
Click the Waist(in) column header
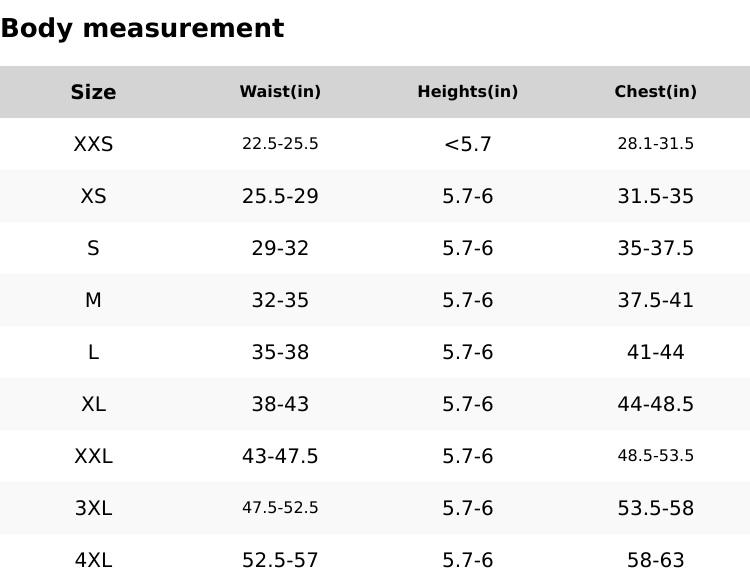pos(280,92)
